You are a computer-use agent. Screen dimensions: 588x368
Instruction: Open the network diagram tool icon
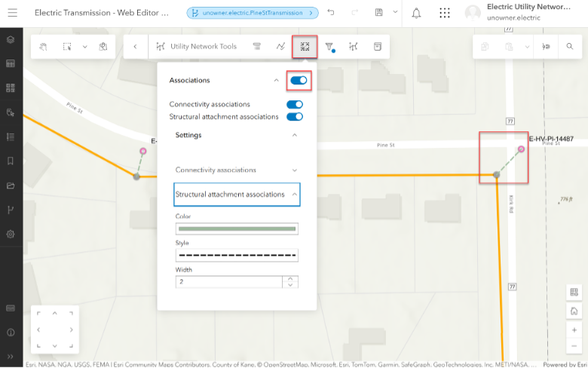pyautogui.click(x=354, y=47)
